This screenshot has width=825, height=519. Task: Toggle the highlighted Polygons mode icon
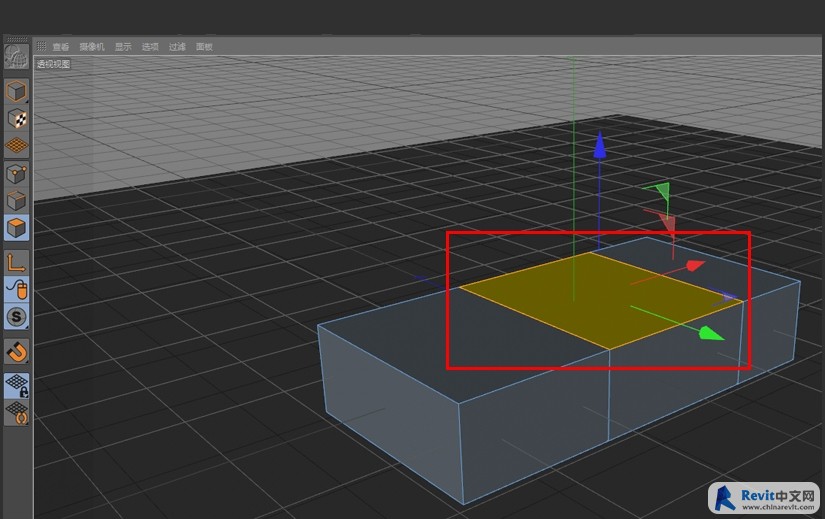coord(16,228)
